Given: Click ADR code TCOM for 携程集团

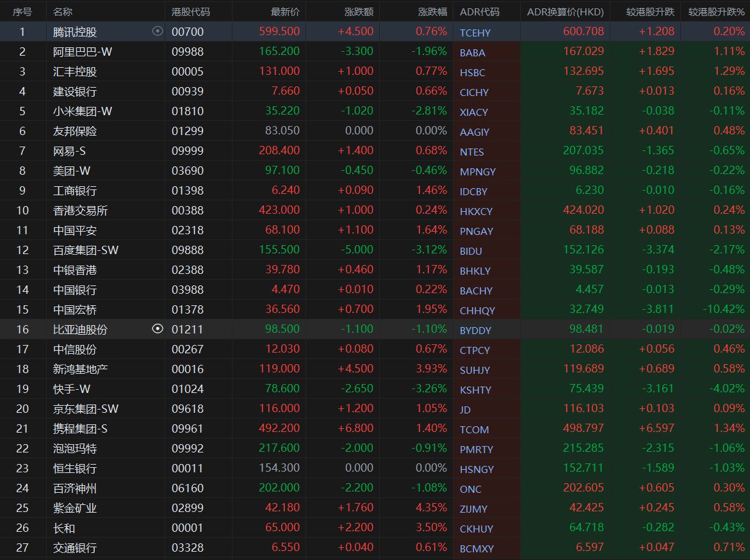Looking at the screenshot, I should click(474, 429).
